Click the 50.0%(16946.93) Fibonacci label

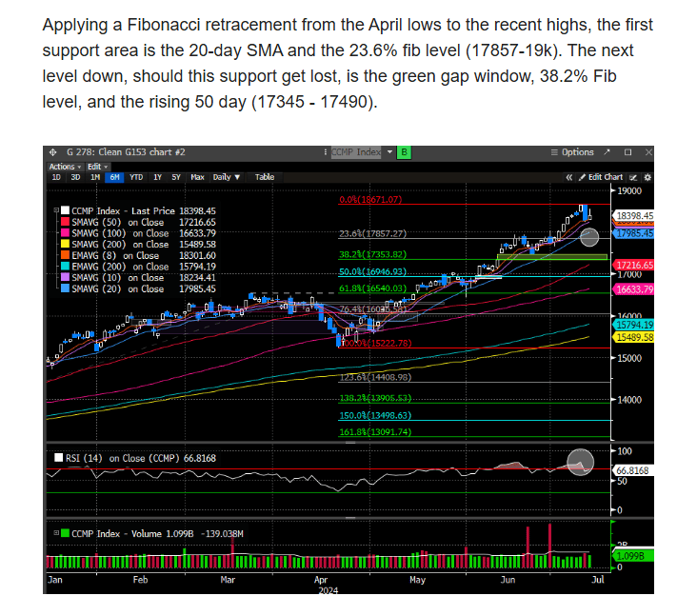[372, 271]
